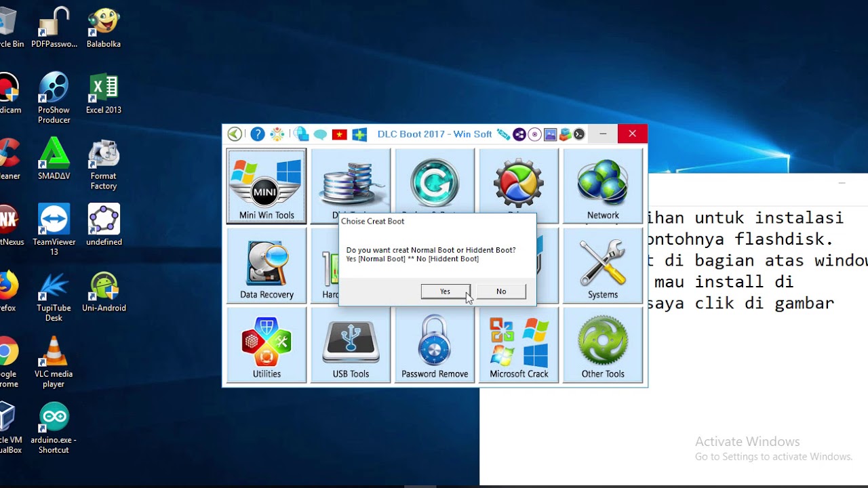Minimize the DLC Boot 2017 window
The height and width of the screenshot is (488, 868).
pos(603,134)
